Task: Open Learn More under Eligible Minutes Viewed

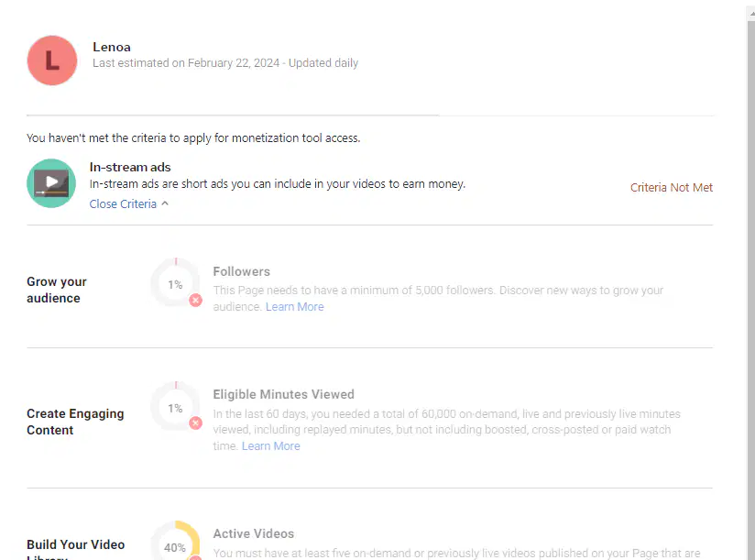Action: (x=270, y=445)
